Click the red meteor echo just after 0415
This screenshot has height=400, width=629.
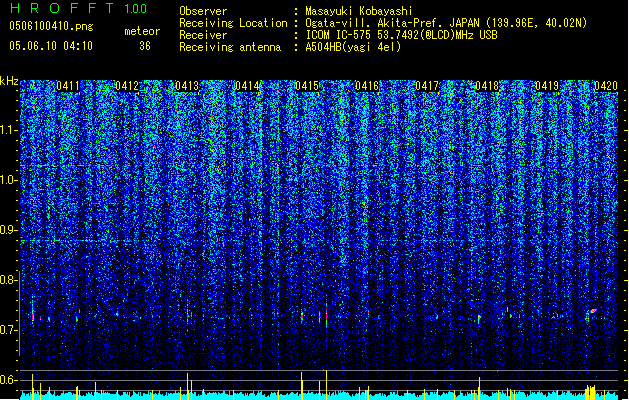[x=327, y=315]
